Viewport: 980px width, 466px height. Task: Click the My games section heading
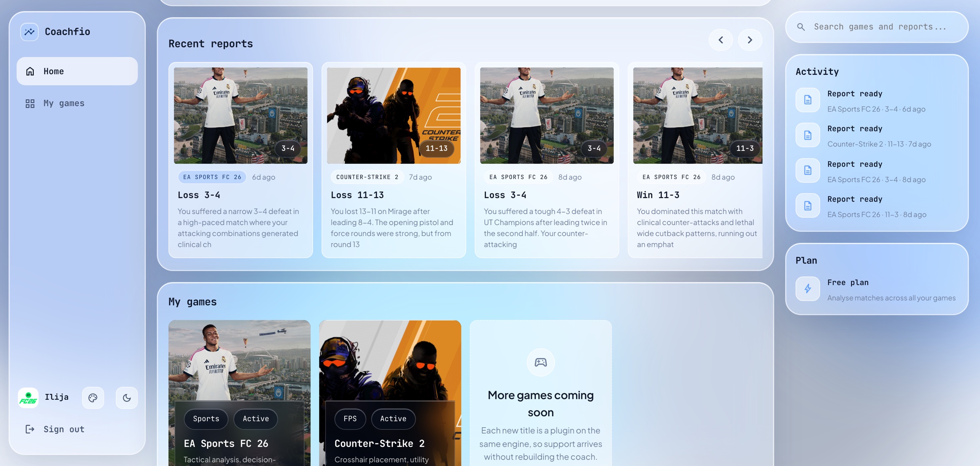tap(193, 302)
